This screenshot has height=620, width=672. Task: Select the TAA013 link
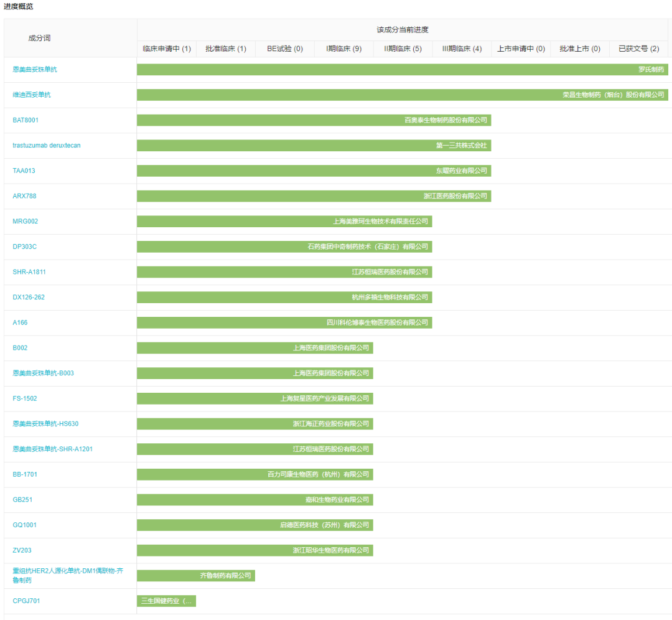tap(24, 171)
